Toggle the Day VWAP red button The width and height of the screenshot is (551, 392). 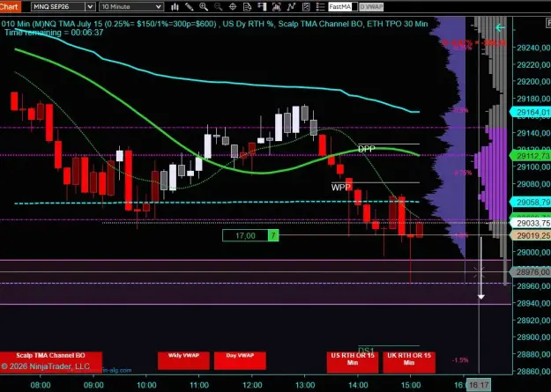pyautogui.click(x=240, y=361)
